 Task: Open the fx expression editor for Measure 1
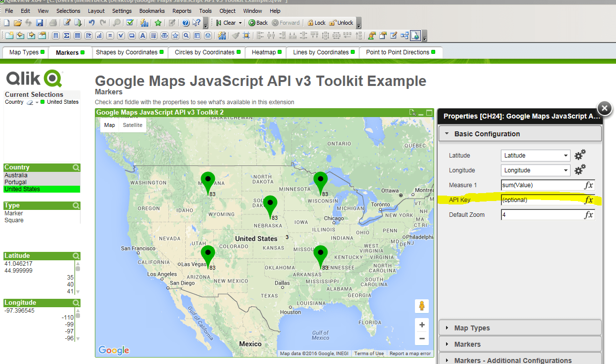point(589,185)
